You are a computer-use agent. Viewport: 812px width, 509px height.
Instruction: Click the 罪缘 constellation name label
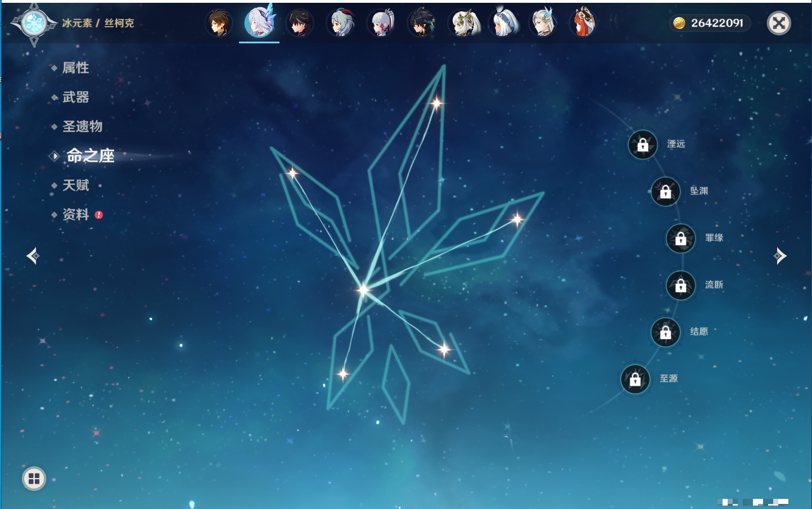coord(714,238)
